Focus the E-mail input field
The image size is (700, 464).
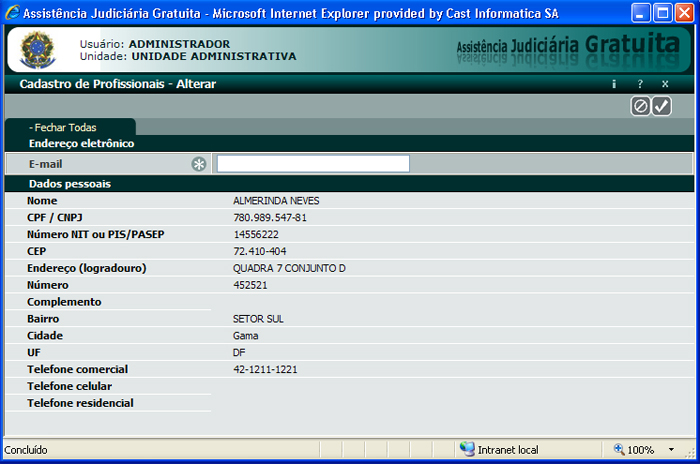point(313,164)
